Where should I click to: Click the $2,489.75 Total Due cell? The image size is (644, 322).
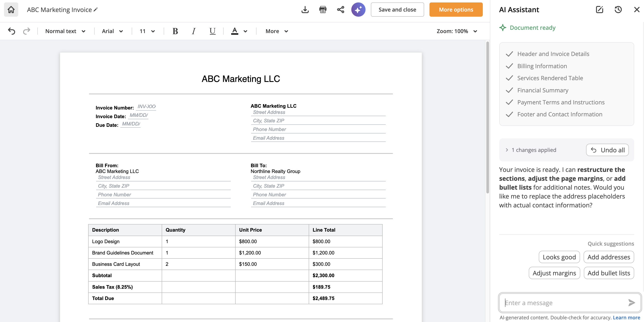click(346, 298)
